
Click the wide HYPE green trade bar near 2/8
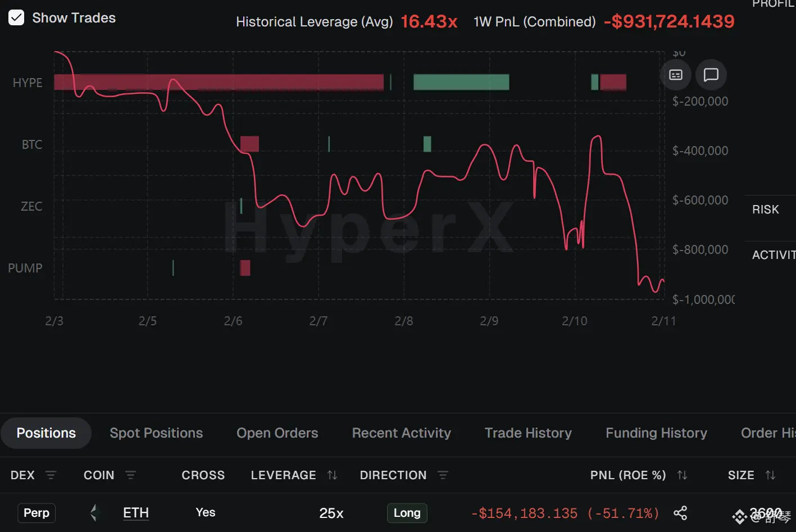(461, 83)
